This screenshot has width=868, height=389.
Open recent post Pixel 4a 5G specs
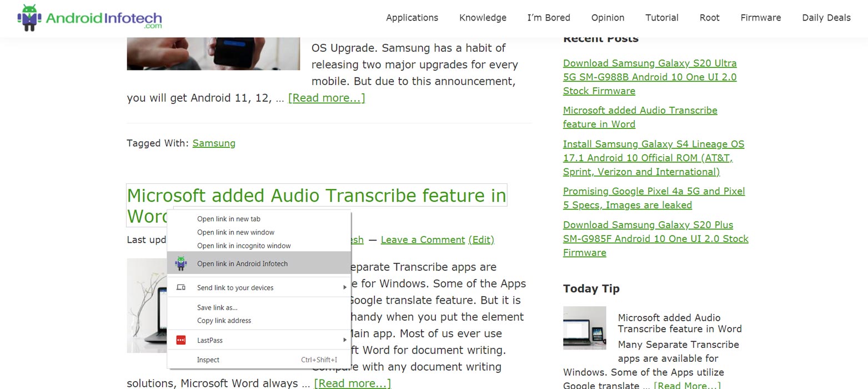pyautogui.click(x=654, y=198)
